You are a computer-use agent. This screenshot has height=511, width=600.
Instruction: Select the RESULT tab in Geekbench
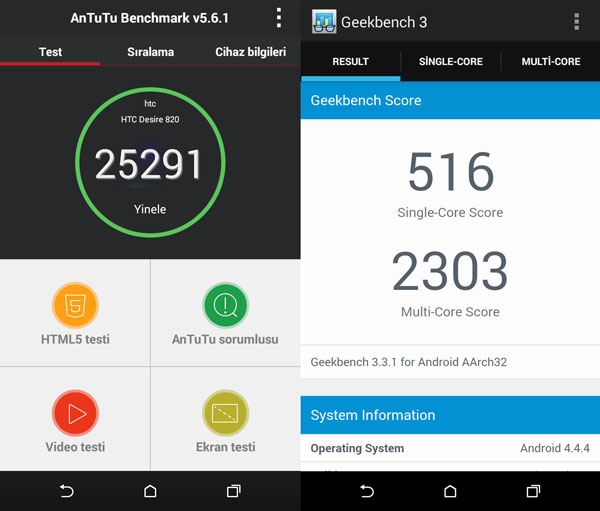pos(351,61)
